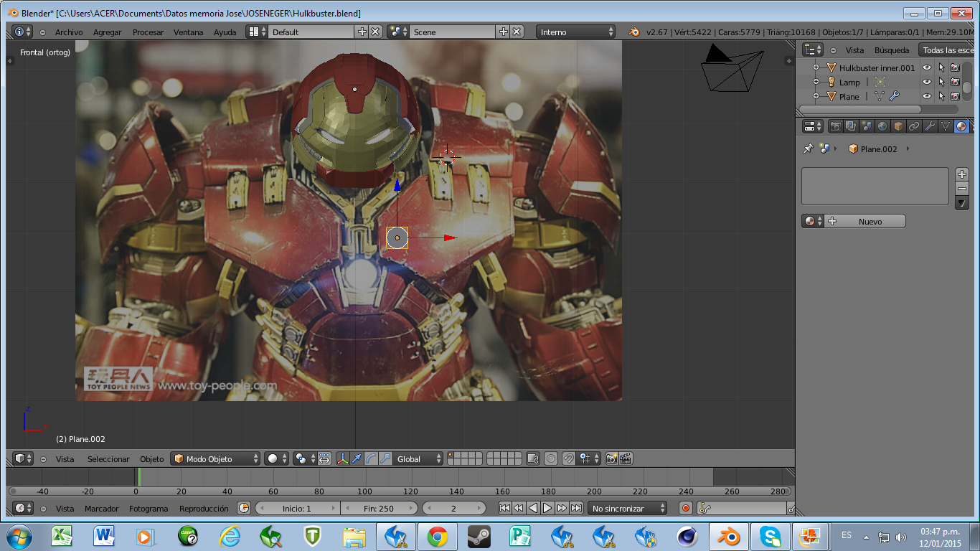This screenshot has width=980, height=551.
Task: Click the mesh data icon on Plane row
Action: (880, 96)
